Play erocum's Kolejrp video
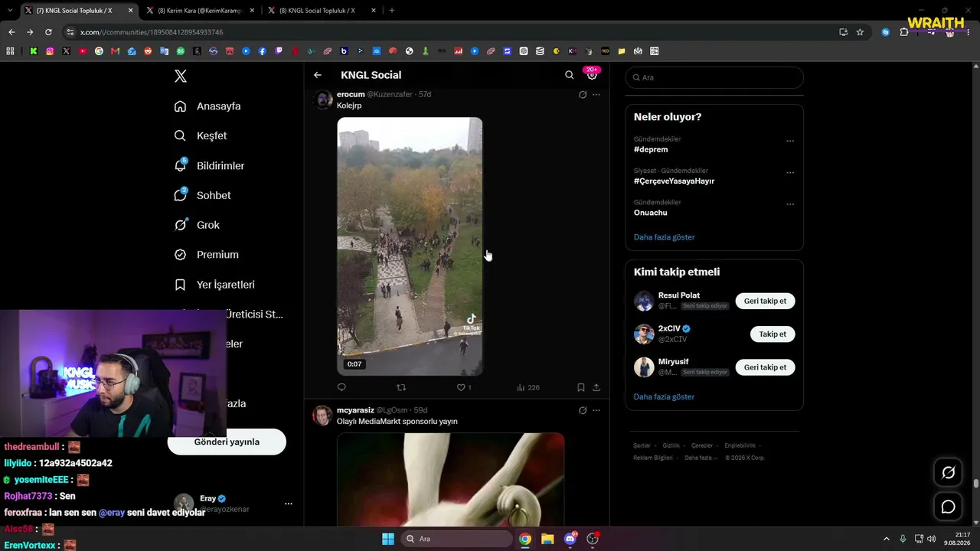 click(x=410, y=246)
